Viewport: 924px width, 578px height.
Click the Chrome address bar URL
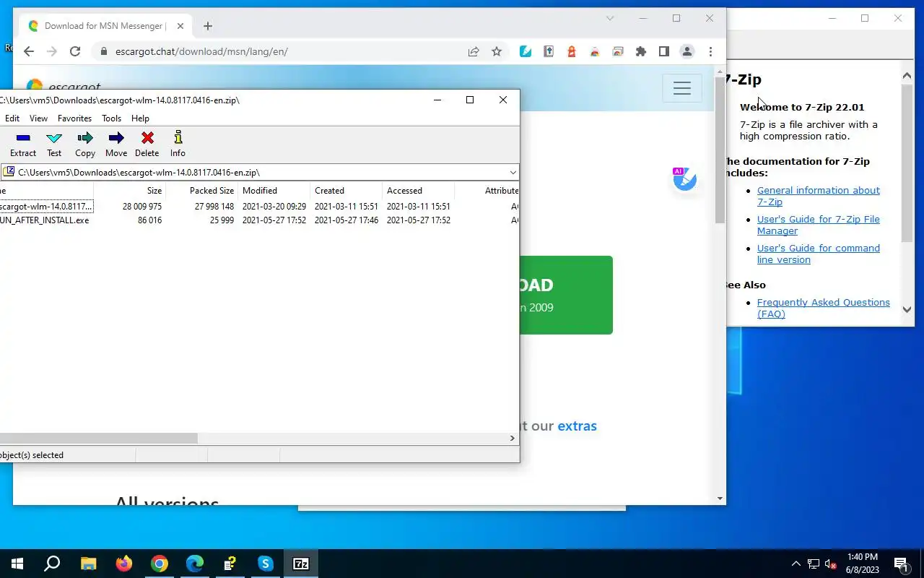point(201,51)
